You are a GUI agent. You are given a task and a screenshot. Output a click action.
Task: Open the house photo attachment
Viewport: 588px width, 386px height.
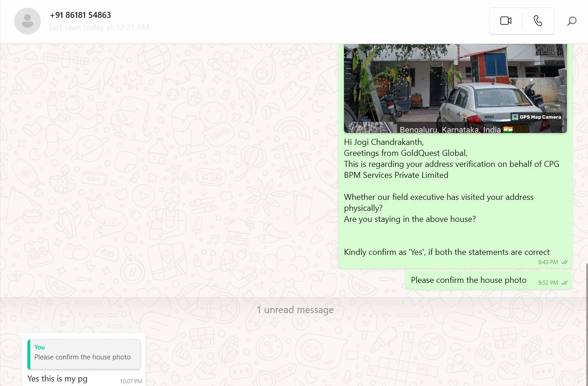click(455, 87)
